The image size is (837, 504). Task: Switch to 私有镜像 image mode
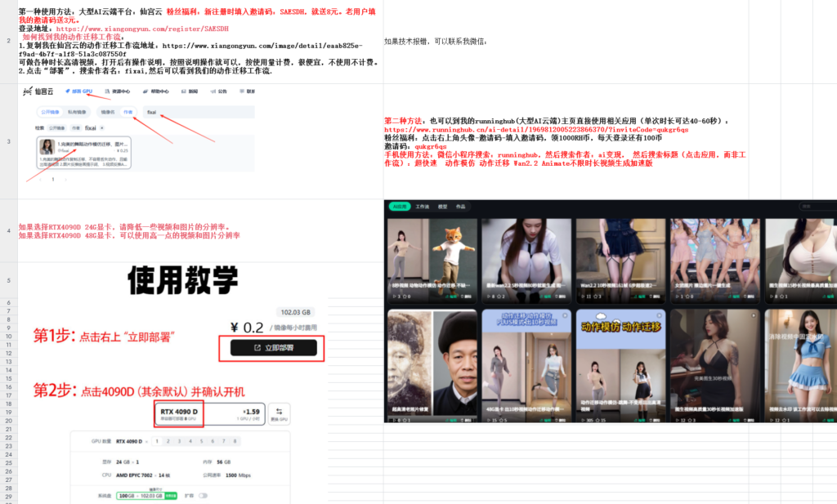77,112
